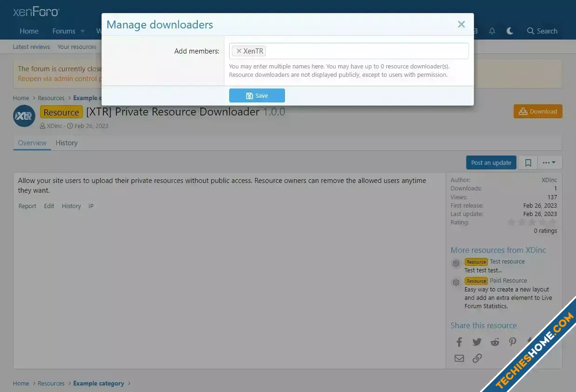Viewport: 576px width, 392px height.
Task: Go to Home in the navigation bar
Action: tap(29, 31)
